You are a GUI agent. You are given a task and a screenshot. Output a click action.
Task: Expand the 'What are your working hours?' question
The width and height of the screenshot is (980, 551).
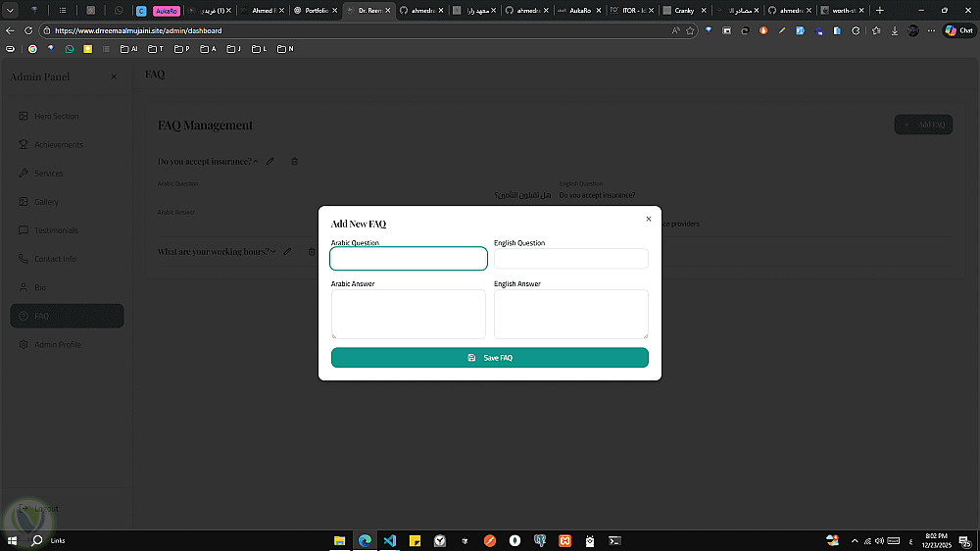point(273,251)
